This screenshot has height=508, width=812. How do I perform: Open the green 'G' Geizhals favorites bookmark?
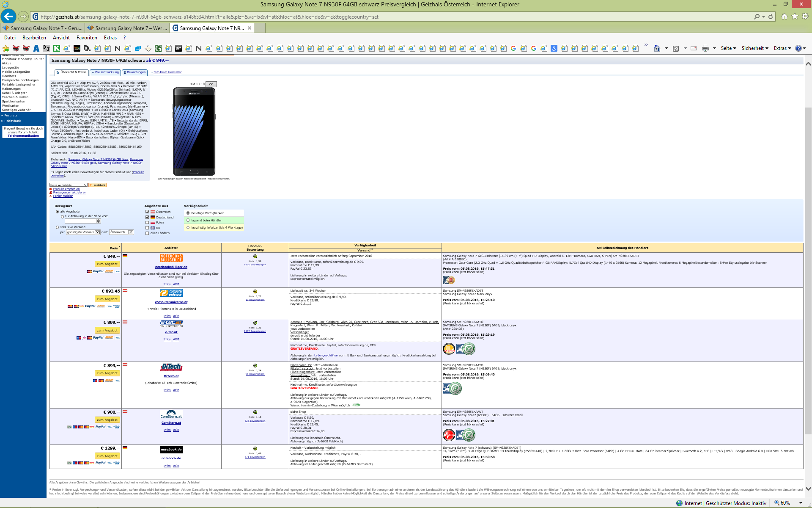tap(158, 48)
